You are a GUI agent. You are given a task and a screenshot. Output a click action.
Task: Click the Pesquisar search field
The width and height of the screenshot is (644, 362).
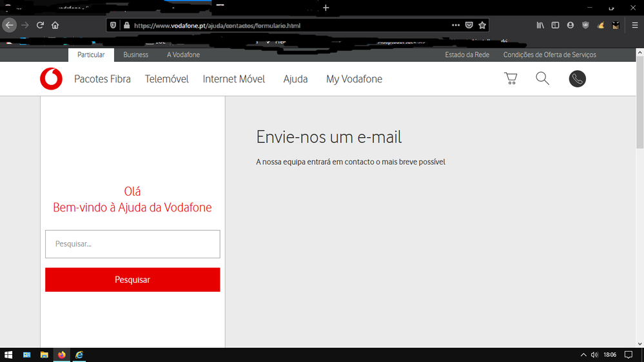(x=132, y=244)
